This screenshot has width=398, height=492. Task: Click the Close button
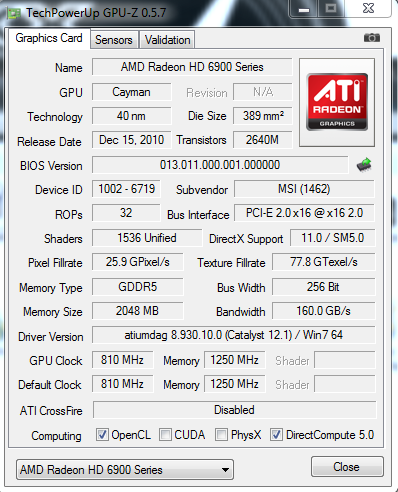[x=347, y=467]
